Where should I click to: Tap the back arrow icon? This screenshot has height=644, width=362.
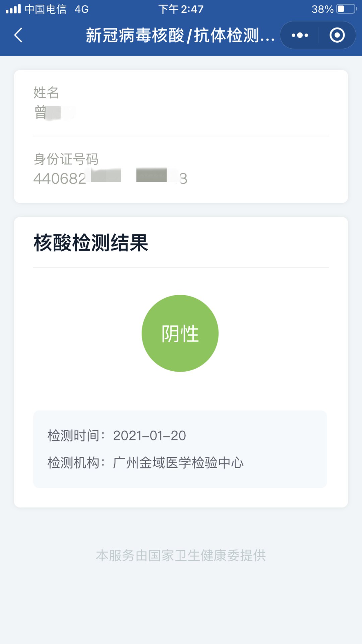pos(19,35)
